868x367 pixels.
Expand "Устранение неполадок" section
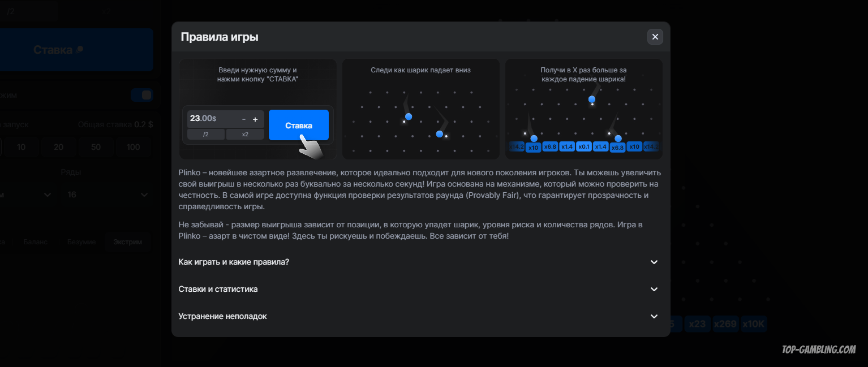point(419,316)
